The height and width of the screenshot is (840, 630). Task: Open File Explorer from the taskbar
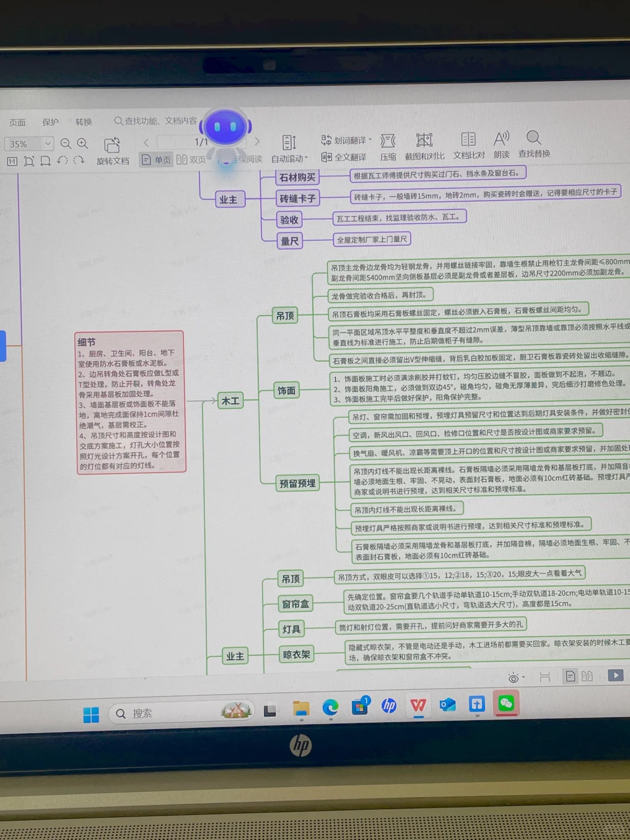pos(301,709)
